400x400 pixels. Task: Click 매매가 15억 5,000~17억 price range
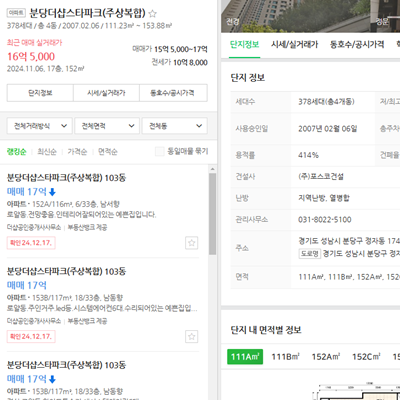(x=170, y=49)
